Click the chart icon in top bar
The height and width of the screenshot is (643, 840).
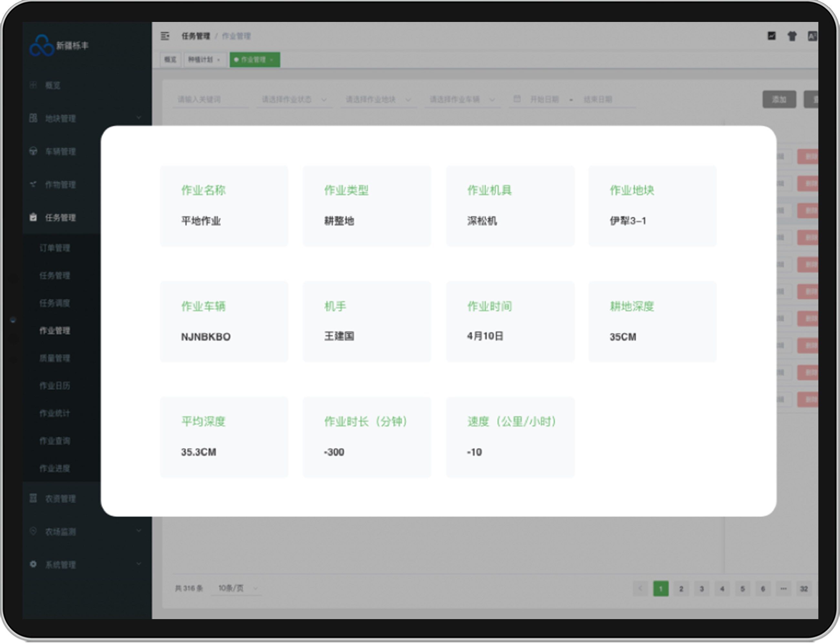tap(772, 36)
